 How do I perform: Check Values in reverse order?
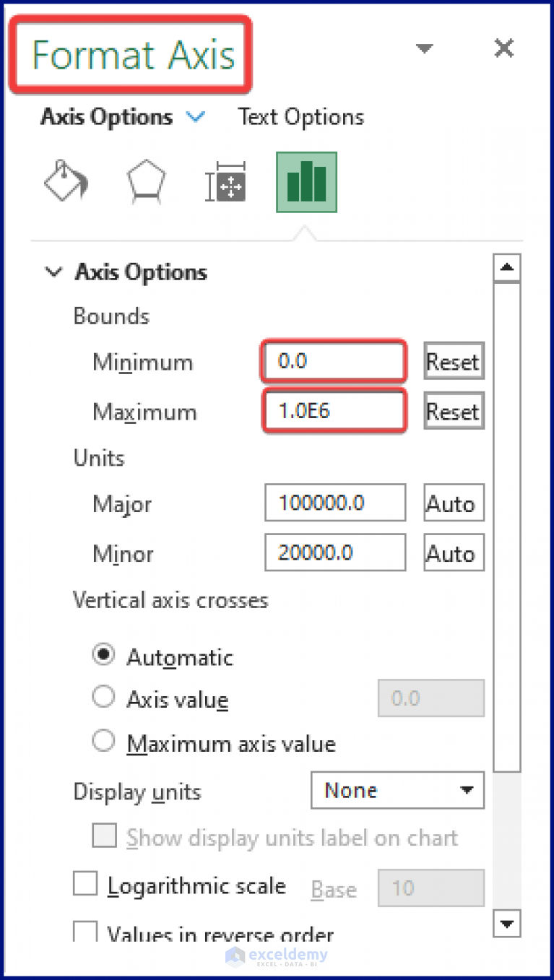point(85,931)
